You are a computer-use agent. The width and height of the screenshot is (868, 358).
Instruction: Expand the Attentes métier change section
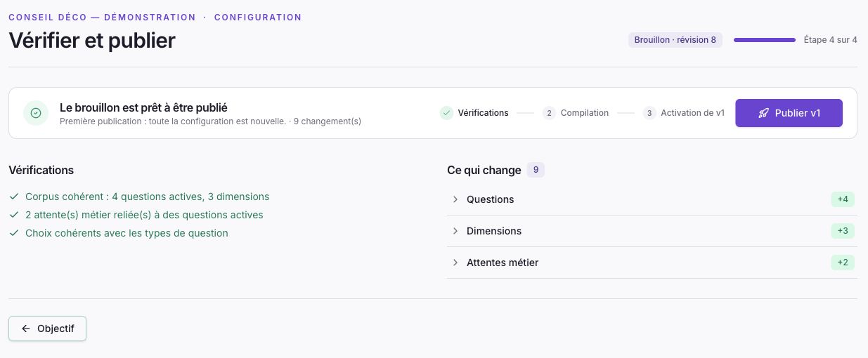(652, 263)
